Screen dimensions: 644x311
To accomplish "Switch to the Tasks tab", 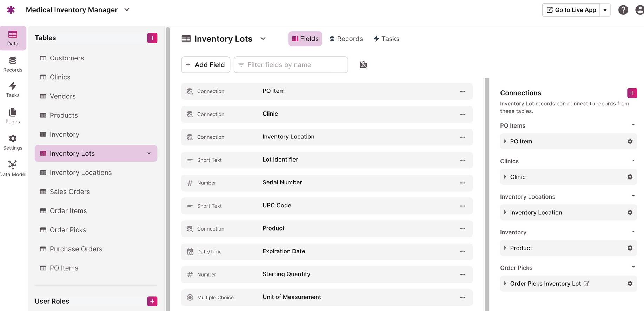I will coord(386,39).
